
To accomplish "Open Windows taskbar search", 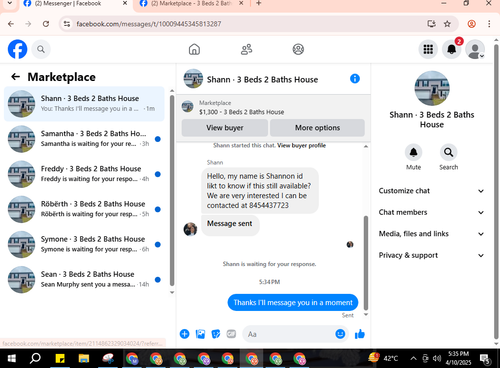I will coord(35,359).
